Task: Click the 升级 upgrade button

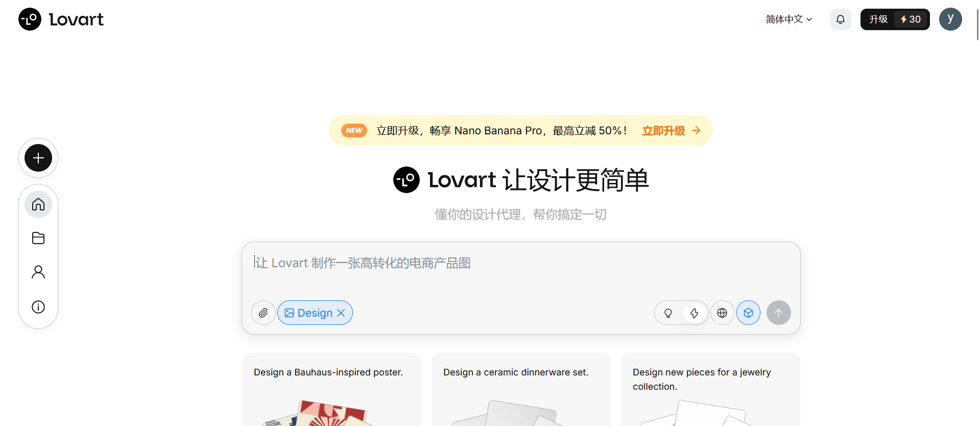Action: pos(878,19)
